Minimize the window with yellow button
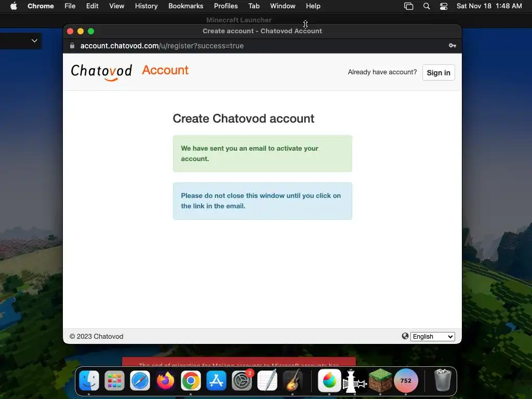This screenshot has width=532, height=399. click(x=81, y=31)
